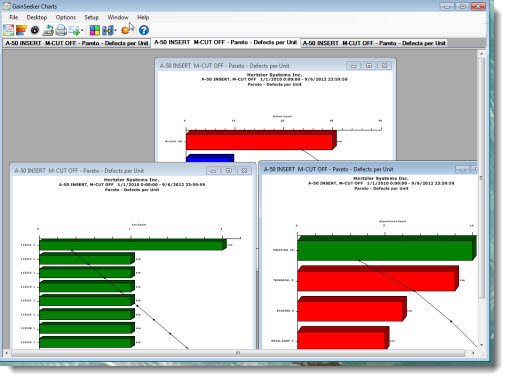Click the blue question mark help icon
Viewport: 509px width, 381px height.
pyautogui.click(x=144, y=30)
